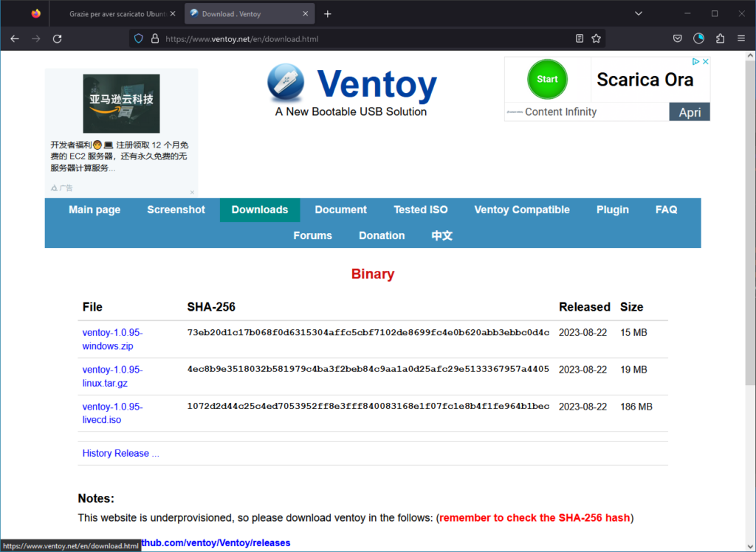Open the Donation menu item
The width and height of the screenshot is (756, 552).
[x=382, y=235]
